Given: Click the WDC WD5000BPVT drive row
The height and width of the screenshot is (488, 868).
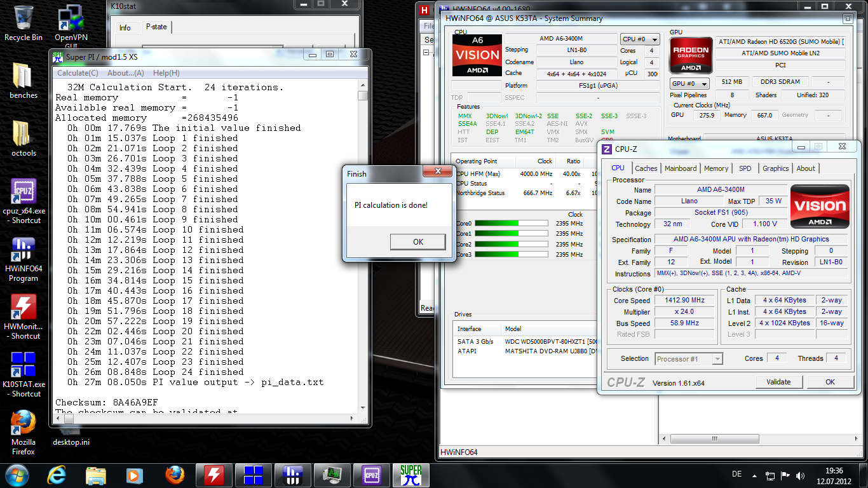Looking at the screenshot, I should click(526, 341).
